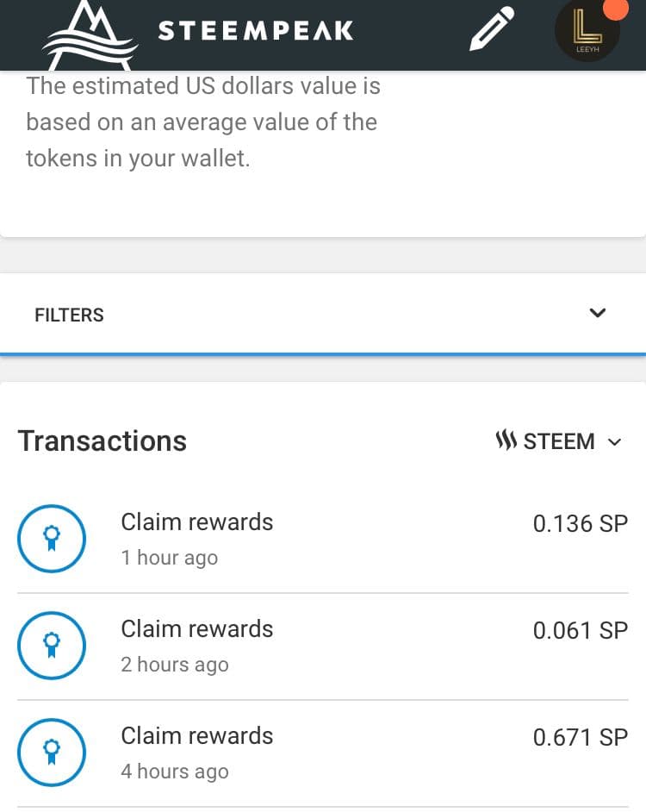The image size is (646, 812).
Task: Click the STEEMPEAK brand text
Action: click(255, 31)
